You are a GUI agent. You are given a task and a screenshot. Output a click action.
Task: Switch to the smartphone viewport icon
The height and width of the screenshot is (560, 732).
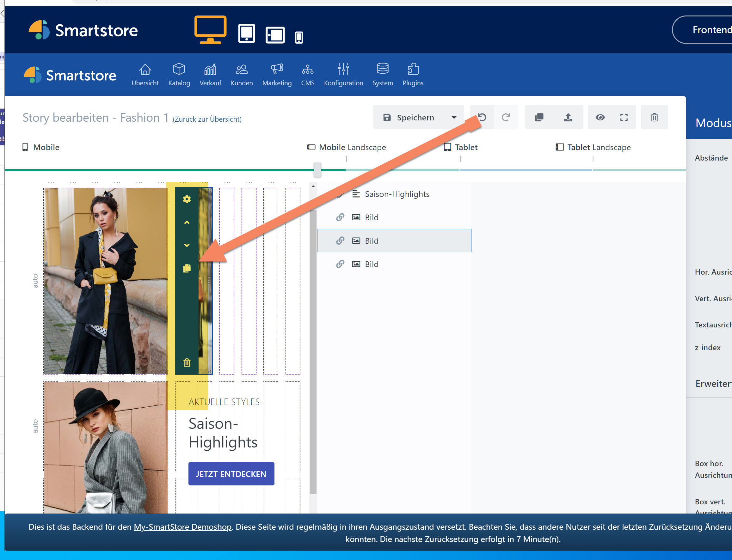pos(298,37)
